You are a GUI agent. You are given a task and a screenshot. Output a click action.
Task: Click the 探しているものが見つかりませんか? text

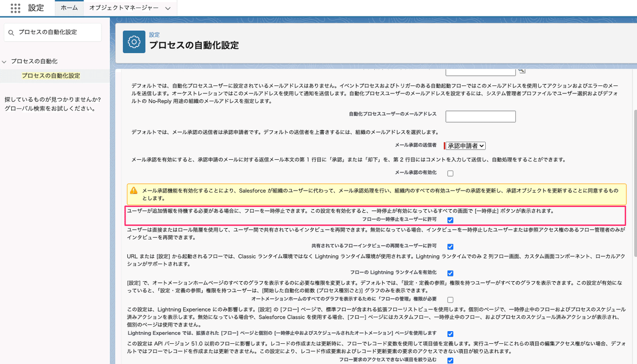(x=53, y=99)
